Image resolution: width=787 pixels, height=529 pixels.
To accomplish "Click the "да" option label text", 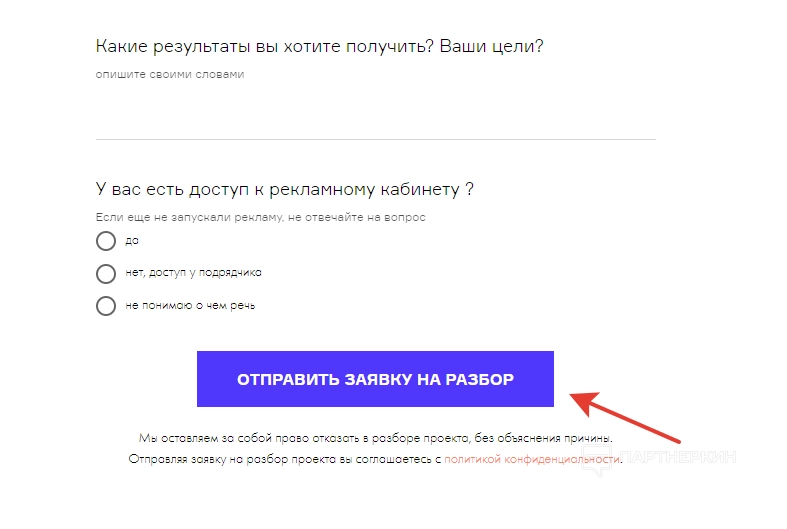I will click(132, 241).
